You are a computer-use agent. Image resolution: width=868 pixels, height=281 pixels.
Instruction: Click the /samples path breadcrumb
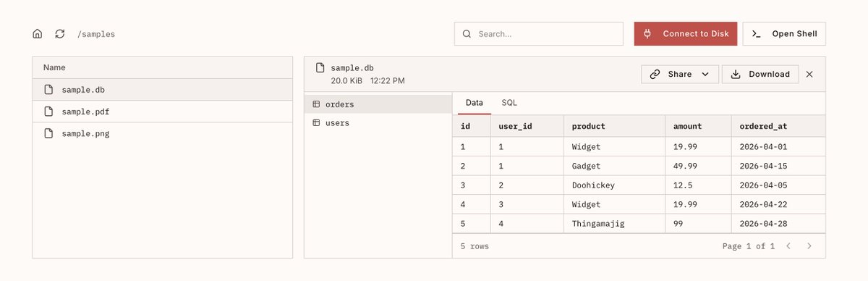(x=96, y=34)
